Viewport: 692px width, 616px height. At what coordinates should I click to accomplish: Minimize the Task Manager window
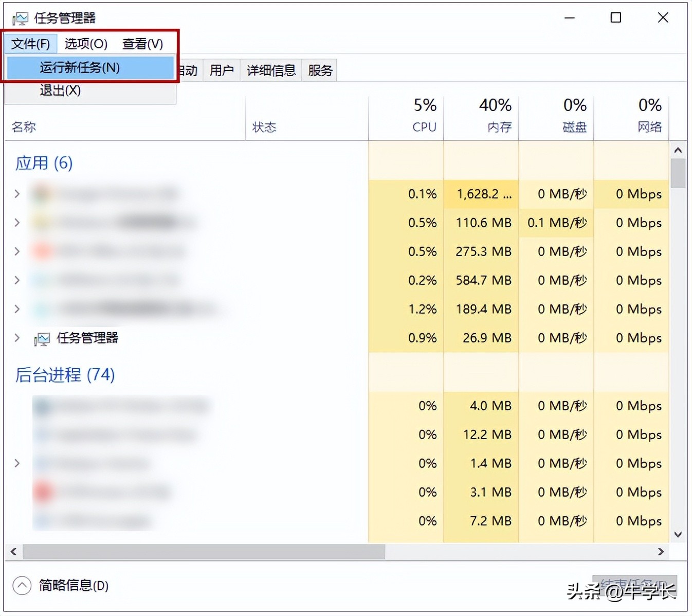[569, 18]
